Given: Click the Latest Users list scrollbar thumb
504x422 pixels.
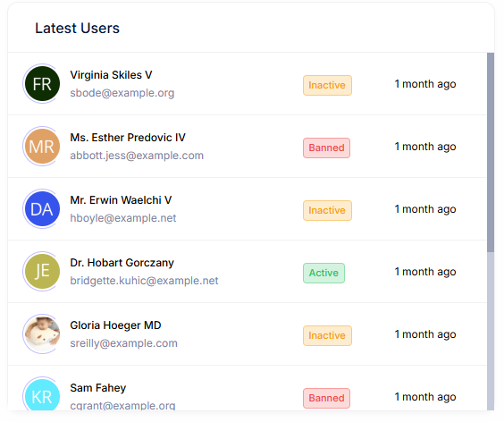Looking at the screenshot, I should click(x=491, y=153).
